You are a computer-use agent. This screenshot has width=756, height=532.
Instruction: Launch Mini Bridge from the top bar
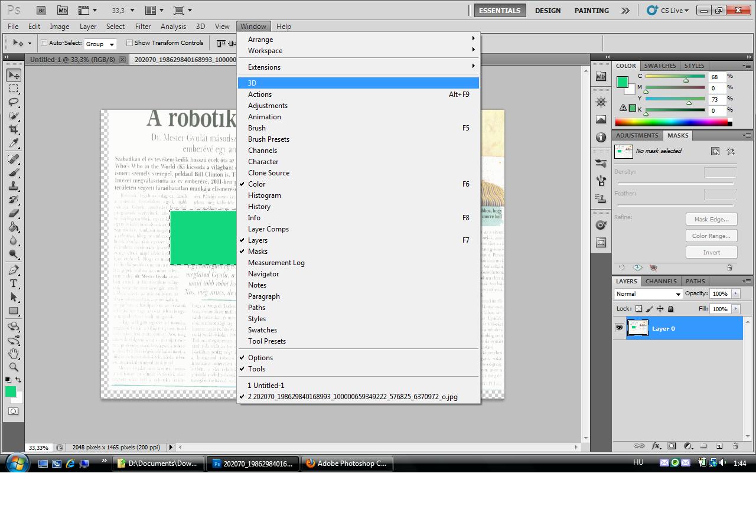[61, 10]
